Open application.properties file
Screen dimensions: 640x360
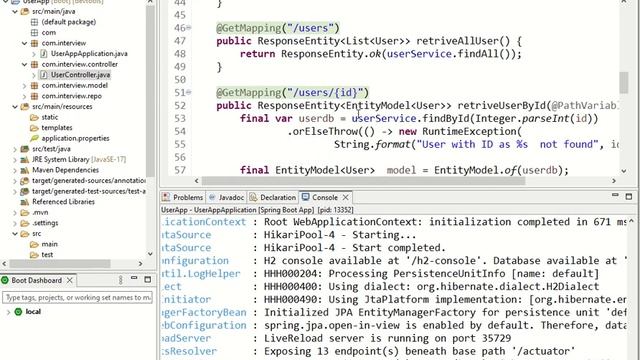point(75,139)
